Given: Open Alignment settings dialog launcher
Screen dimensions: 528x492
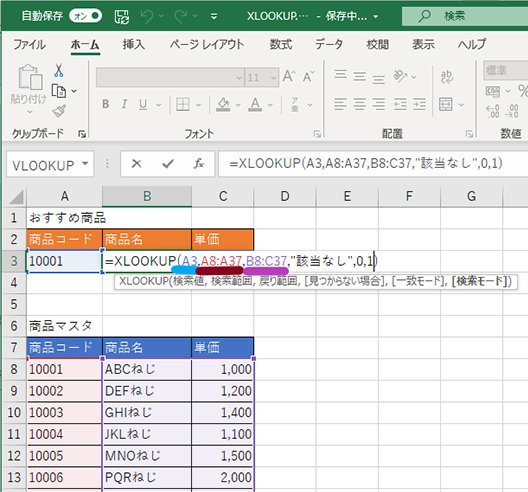Looking at the screenshot, I should pyautogui.click(x=469, y=134).
